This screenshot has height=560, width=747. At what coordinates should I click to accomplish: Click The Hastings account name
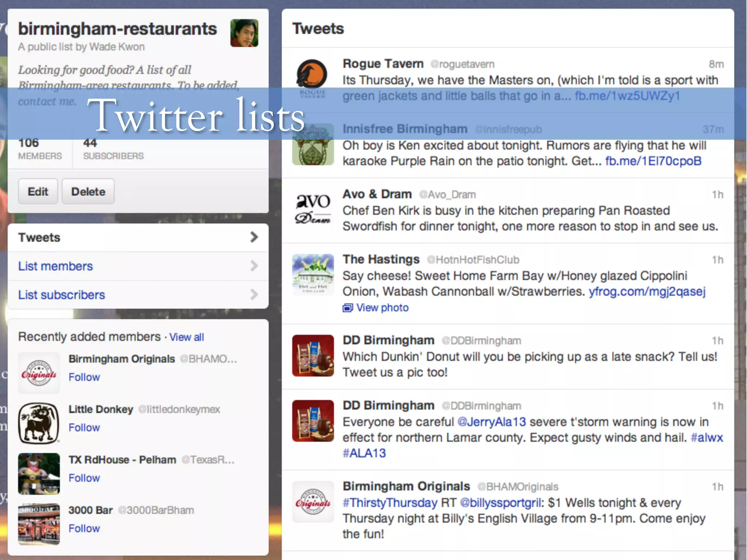click(381, 259)
